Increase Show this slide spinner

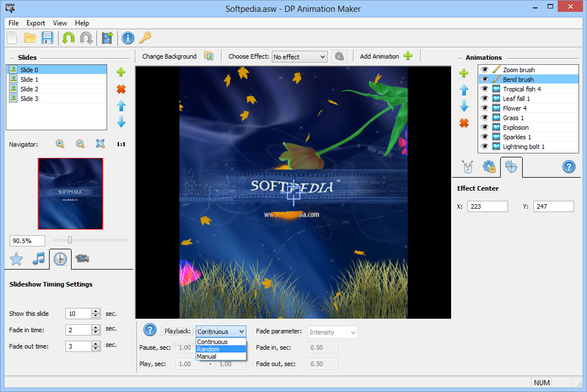pos(96,311)
